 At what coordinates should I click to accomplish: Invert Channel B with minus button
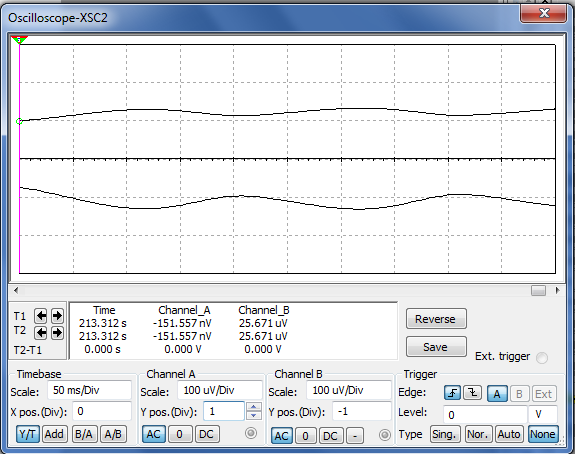point(355,436)
